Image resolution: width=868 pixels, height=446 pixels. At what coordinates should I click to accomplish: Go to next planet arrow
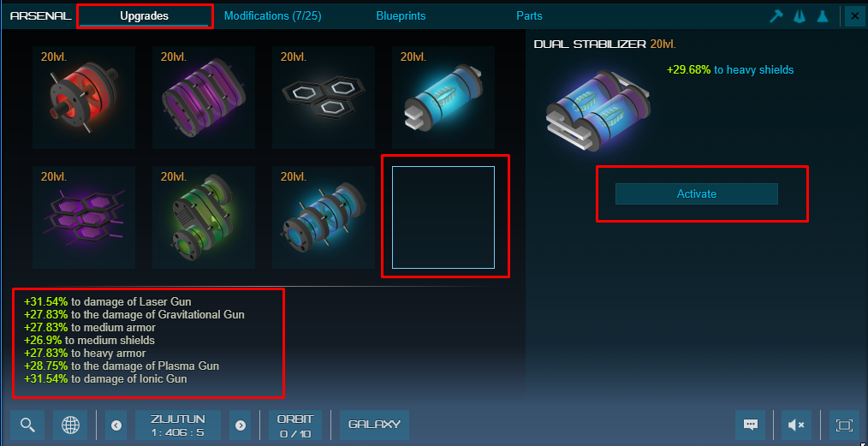coord(241,425)
